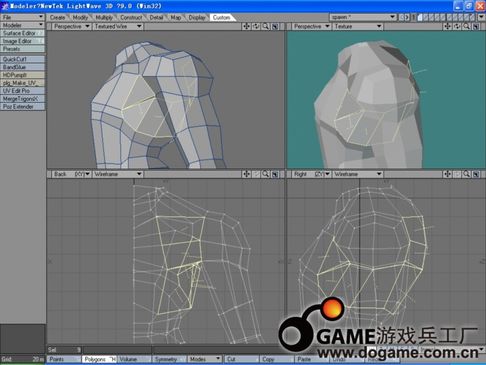Run the MergeTrigonsX plugin
Viewport: 486px width, 365px height.
click(x=22, y=99)
